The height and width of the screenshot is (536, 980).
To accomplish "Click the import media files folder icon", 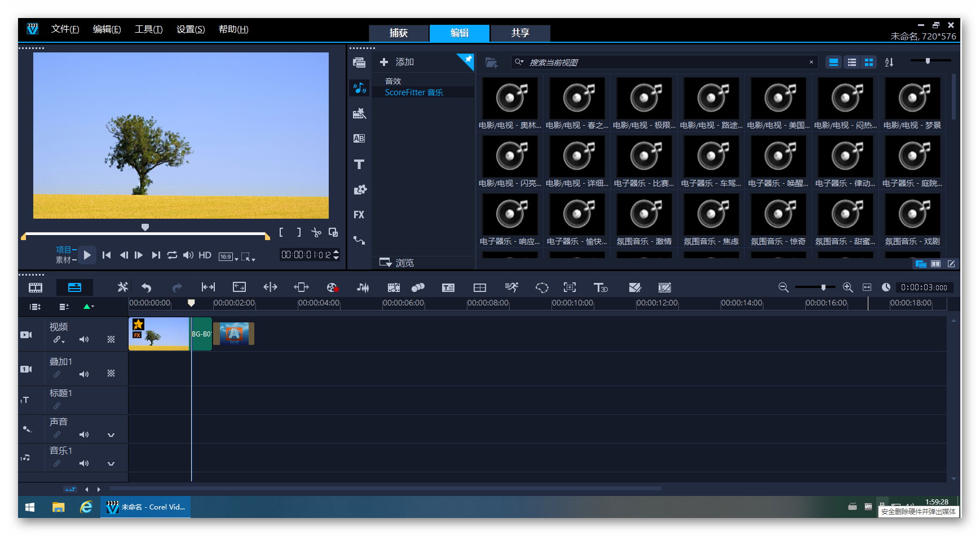I will coord(491,62).
